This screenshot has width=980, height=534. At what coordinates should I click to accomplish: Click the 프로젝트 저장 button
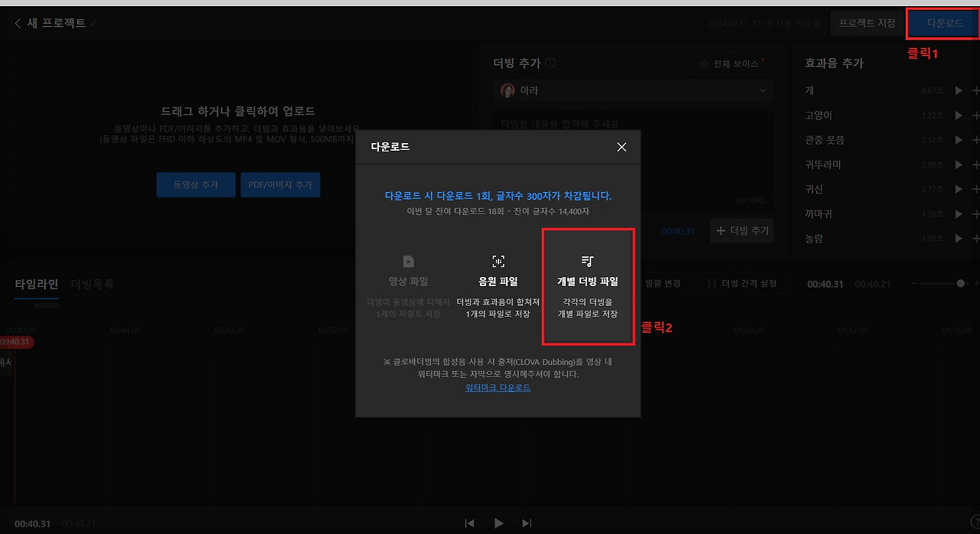(x=867, y=23)
